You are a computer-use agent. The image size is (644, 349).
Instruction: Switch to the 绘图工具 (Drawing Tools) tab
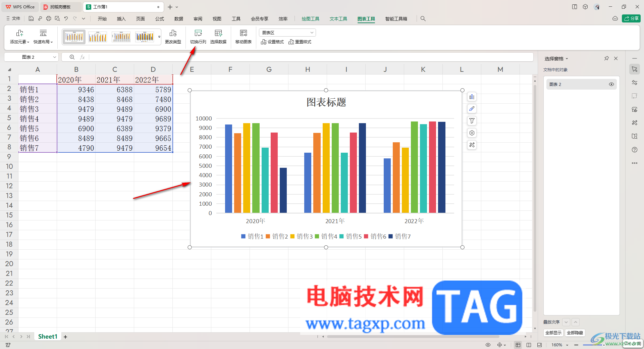point(311,19)
